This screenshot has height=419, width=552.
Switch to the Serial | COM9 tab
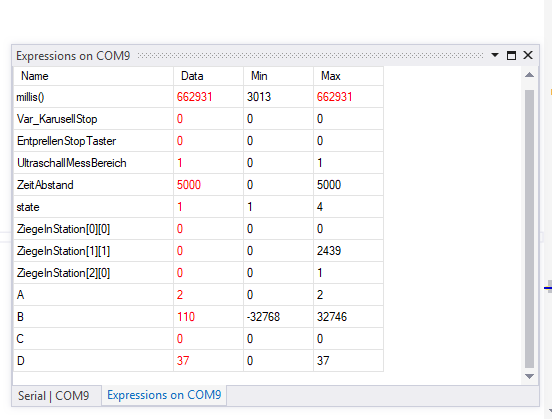click(x=54, y=396)
